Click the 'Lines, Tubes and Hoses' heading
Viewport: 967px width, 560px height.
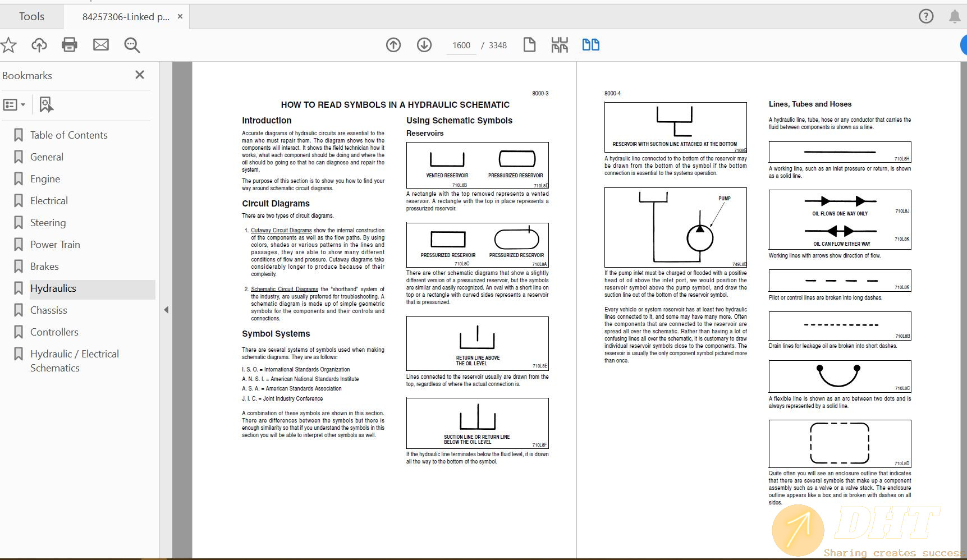[810, 104]
